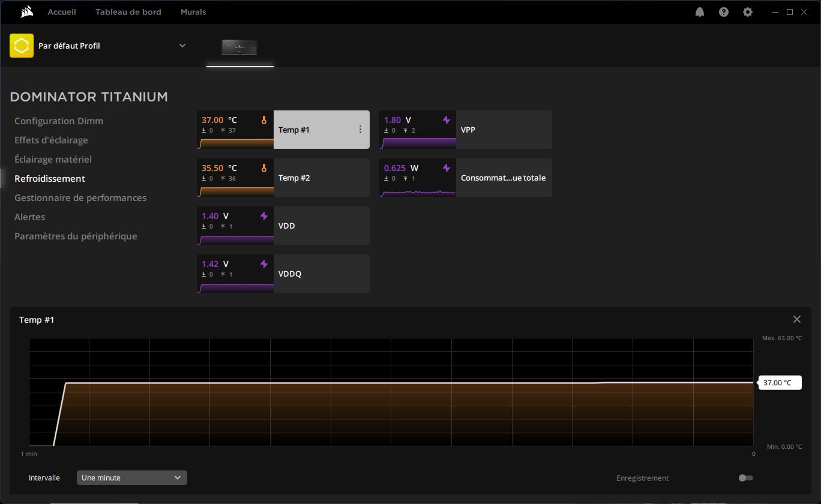
Task: Select the Dominator Titanium RAM device thumbnail
Action: point(240,47)
